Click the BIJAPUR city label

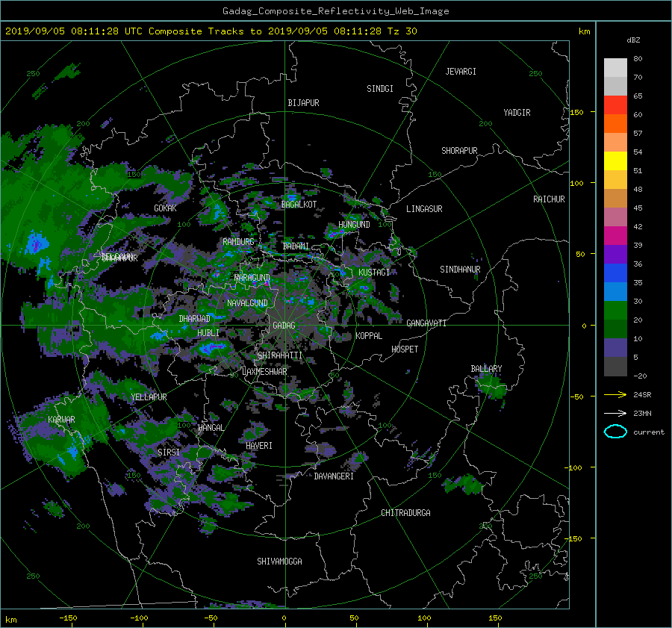(303, 103)
